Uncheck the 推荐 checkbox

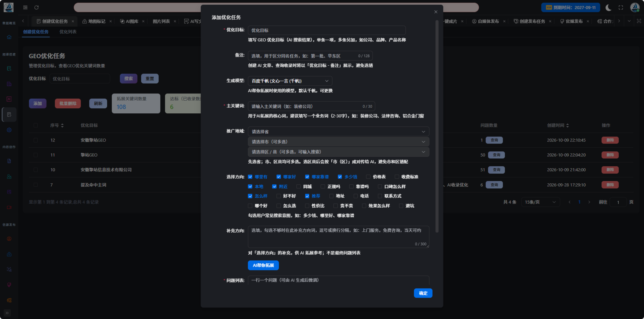[307, 196]
